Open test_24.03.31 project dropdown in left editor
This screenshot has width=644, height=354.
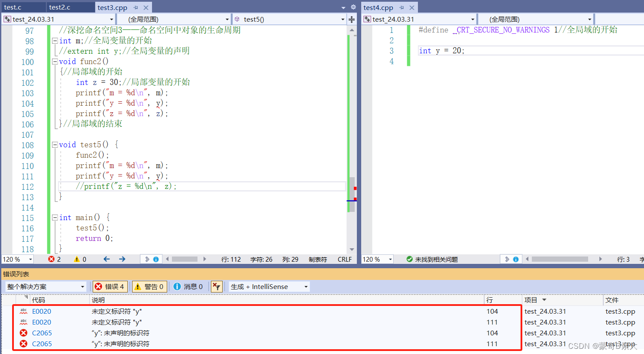[58, 19]
